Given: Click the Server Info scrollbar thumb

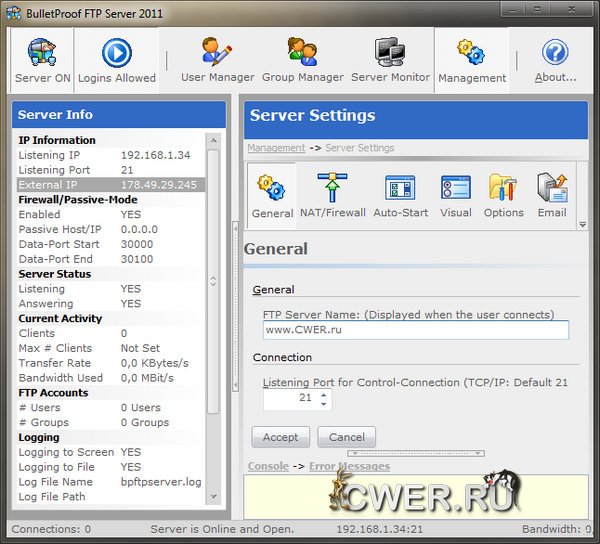Looking at the screenshot, I should (x=213, y=282).
